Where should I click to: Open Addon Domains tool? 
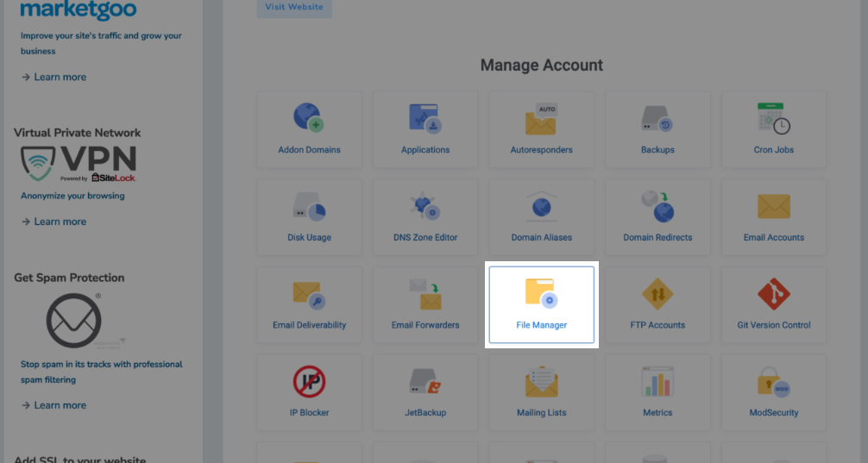tap(309, 129)
